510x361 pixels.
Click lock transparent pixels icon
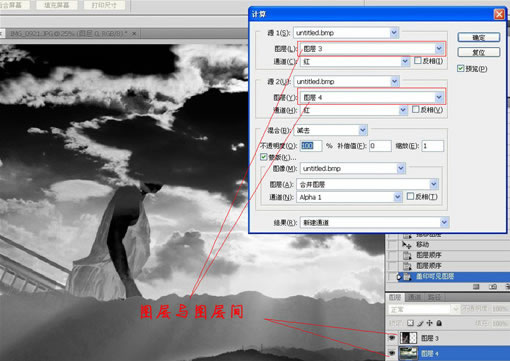pos(410,323)
